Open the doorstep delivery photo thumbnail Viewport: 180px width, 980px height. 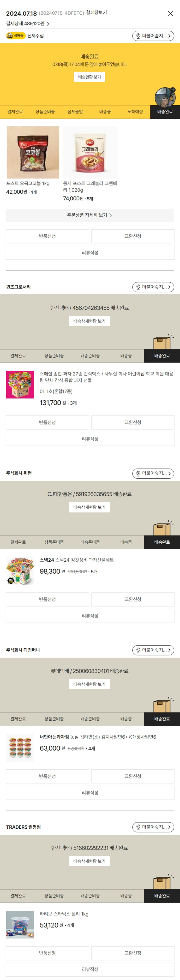165,97
